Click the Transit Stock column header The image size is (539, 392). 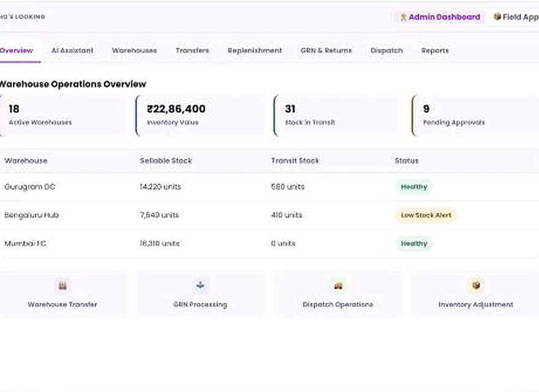[x=295, y=160]
